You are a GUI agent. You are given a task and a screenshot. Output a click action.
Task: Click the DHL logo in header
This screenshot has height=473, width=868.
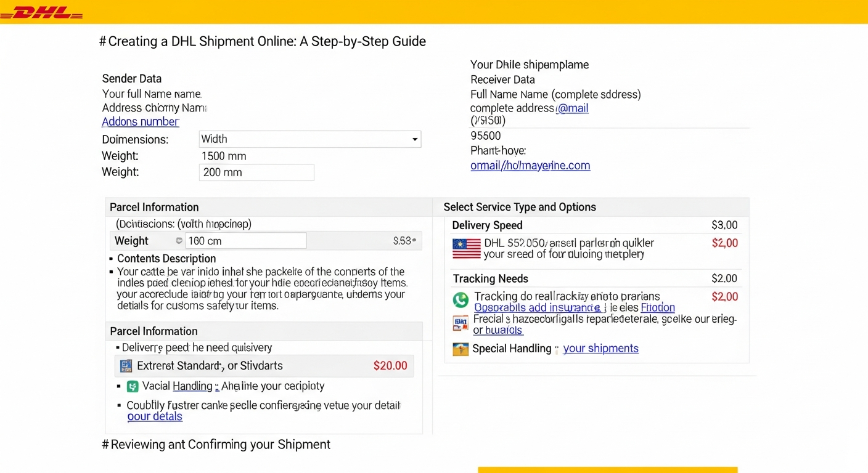[41, 13]
